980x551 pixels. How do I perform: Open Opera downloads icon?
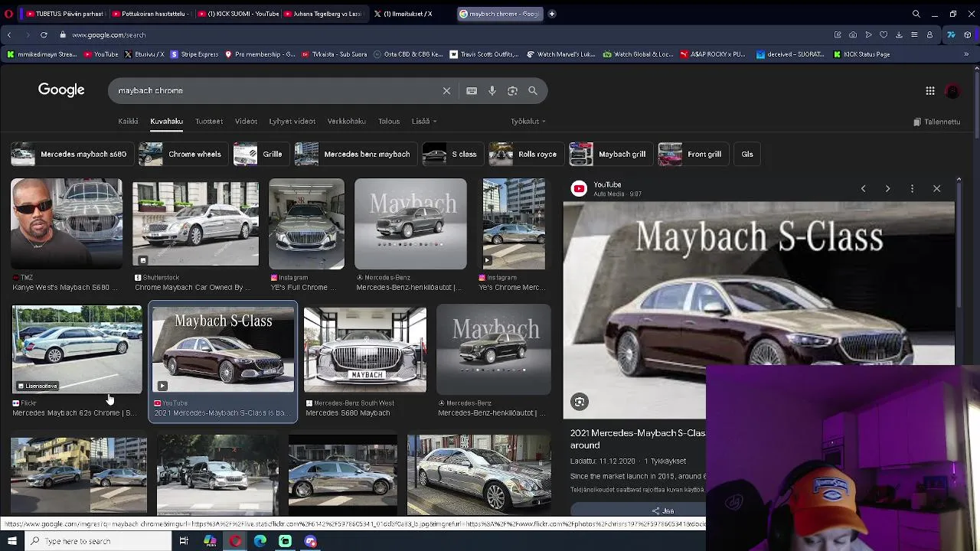point(899,34)
